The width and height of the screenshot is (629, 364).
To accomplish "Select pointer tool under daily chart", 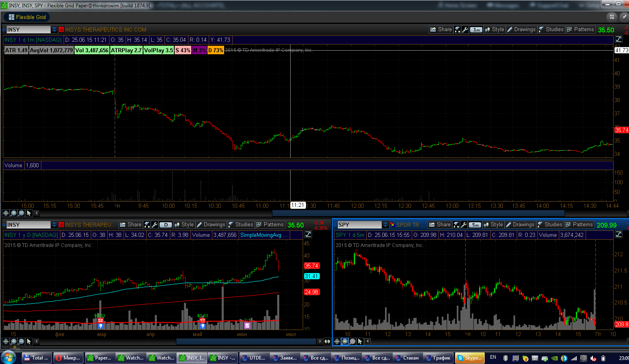I will pos(29,341).
